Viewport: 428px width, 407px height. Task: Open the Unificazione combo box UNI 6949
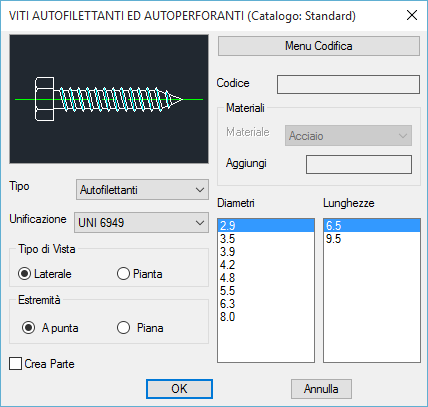tap(141, 222)
